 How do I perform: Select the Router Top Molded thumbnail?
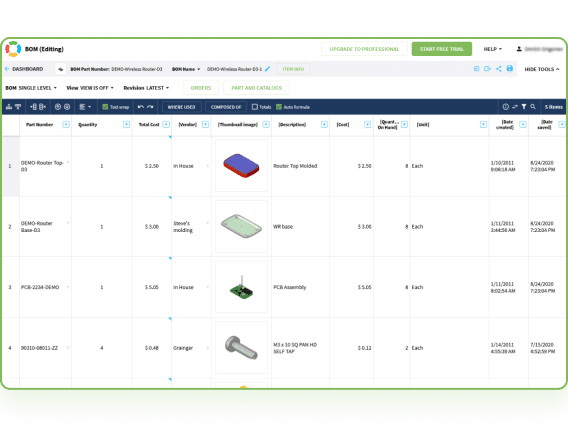click(241, 166)
